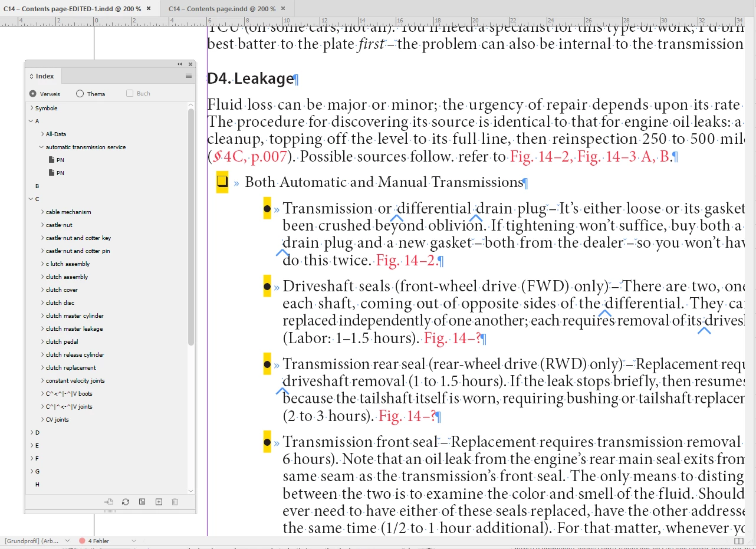This screenshot has height=549, width=756.
Task: Select the 'clutch pedal' index entry
Action: click(x=62, y=341)
